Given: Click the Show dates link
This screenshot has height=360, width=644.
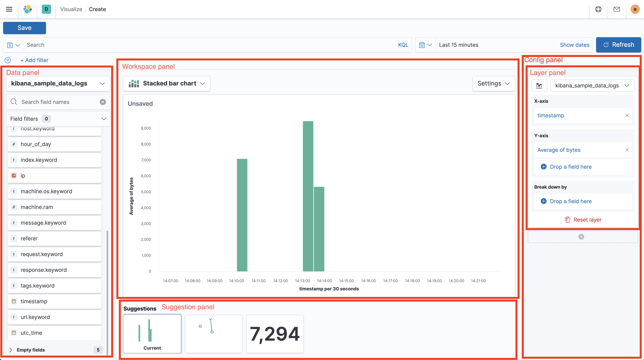Looking at the screenshot, I should click(x=575, y=45).
